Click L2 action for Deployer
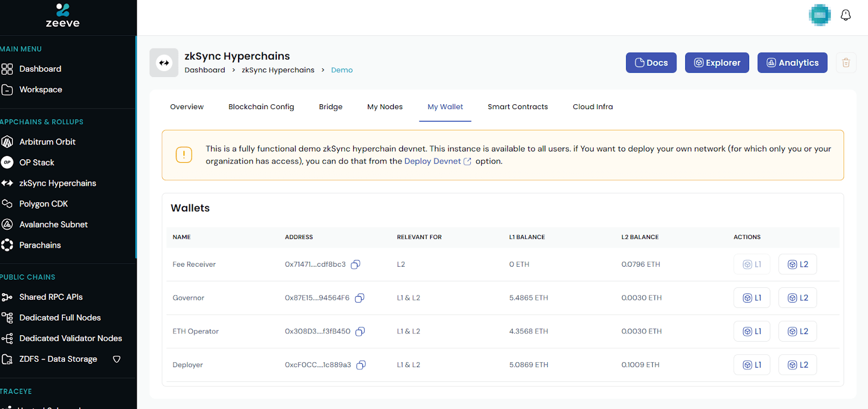Image resolution: width=868 pixels, height=409 pixels. point(797,365)
